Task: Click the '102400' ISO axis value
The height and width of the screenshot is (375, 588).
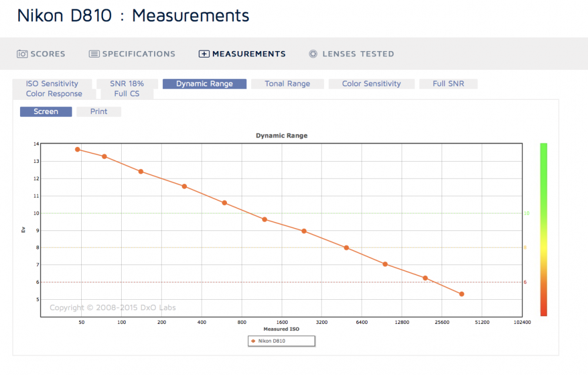Action: coord(522,322)
